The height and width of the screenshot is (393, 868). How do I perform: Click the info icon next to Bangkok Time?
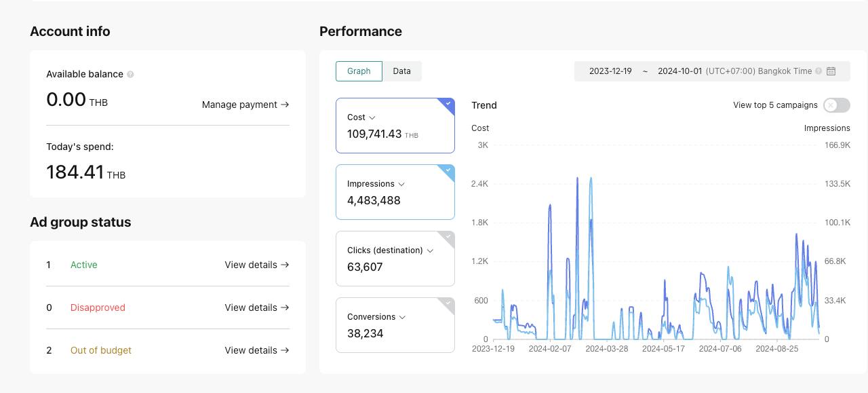pyautogui.click(x=818, y=71)
